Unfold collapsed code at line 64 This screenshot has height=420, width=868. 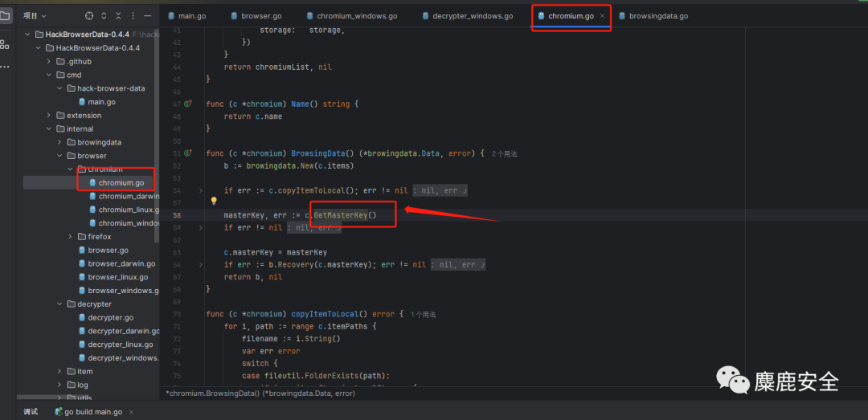pyautogui.click(x=201, y=264)
